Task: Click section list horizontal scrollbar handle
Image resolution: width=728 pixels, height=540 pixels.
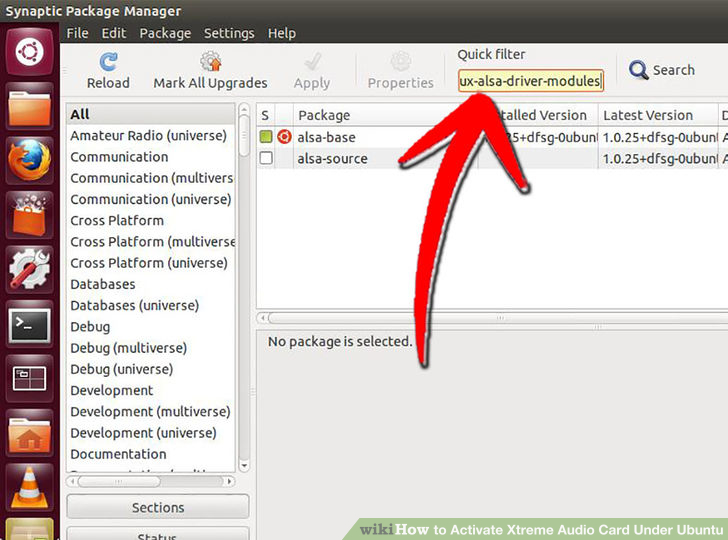Action: pyautogui.click(x=119, y=481)
